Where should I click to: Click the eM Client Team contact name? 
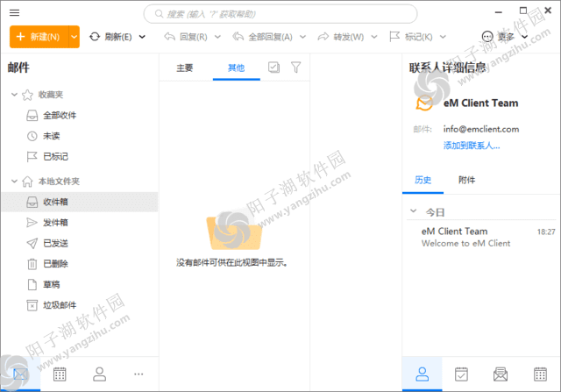(481, 103)
